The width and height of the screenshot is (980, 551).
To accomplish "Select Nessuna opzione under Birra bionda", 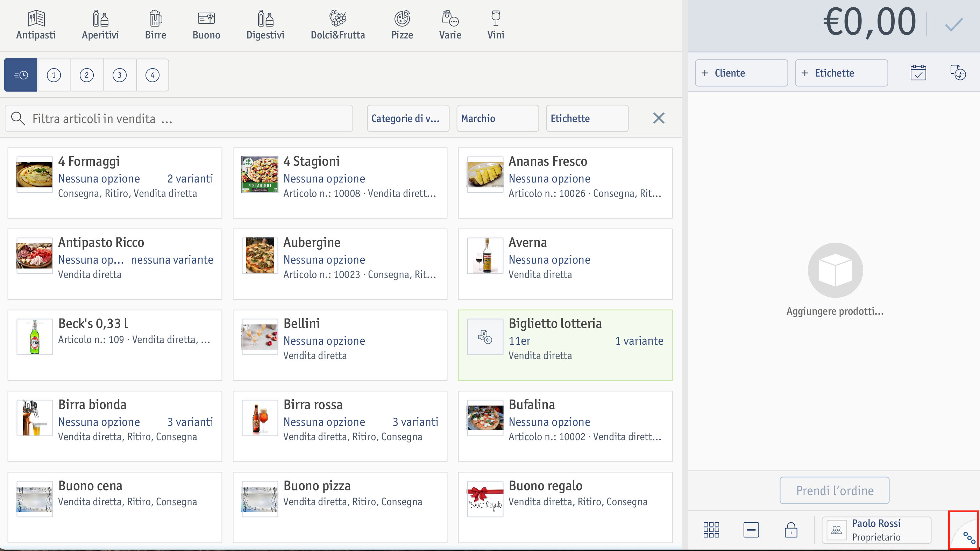I will click(99, 422).
